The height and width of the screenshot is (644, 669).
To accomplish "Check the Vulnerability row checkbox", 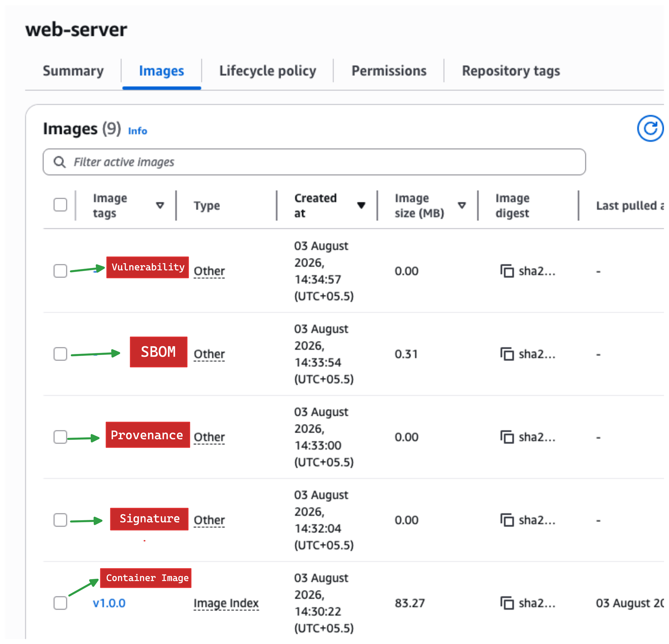I will tap(61, 271).
